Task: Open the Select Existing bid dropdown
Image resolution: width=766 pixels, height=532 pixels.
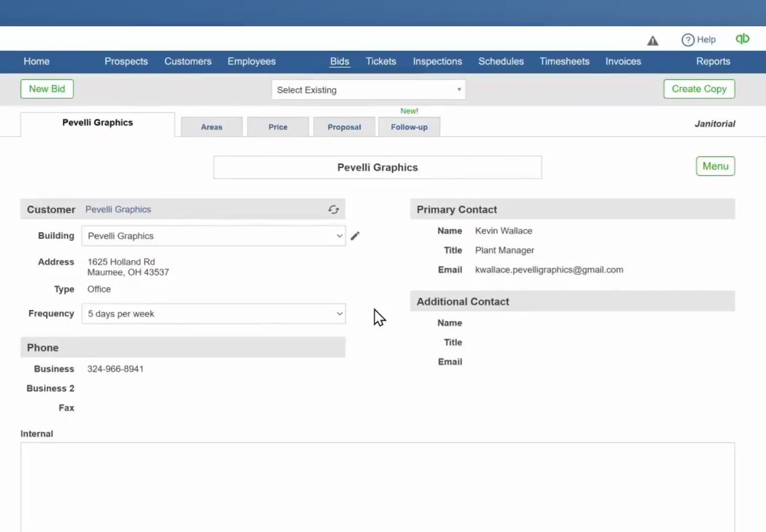Action: [369, 90]
